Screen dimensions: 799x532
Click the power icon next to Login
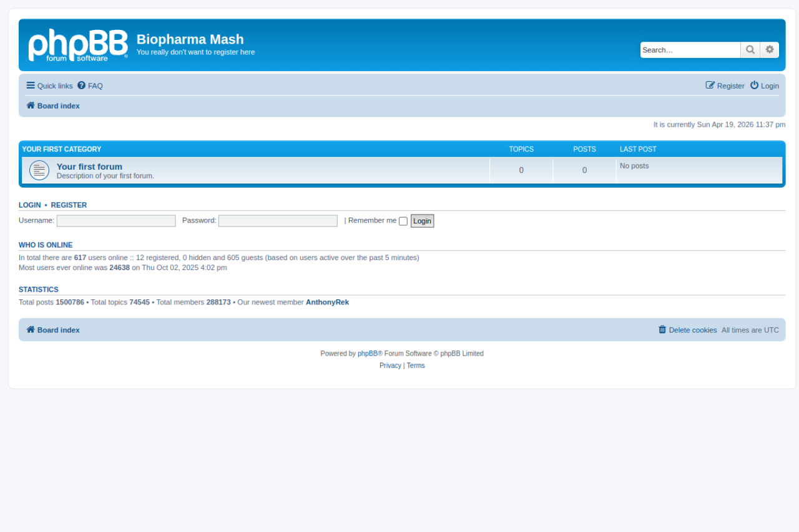754,85
